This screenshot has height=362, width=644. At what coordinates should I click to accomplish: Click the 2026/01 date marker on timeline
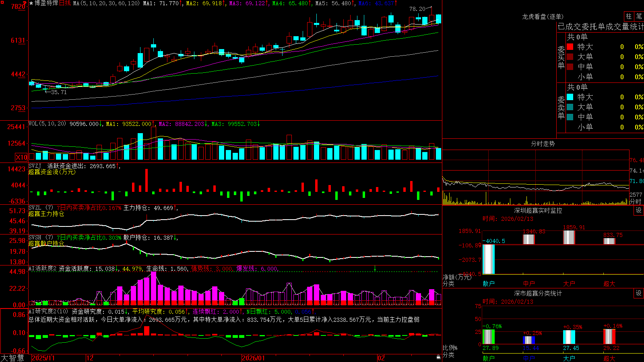(254, 358)
